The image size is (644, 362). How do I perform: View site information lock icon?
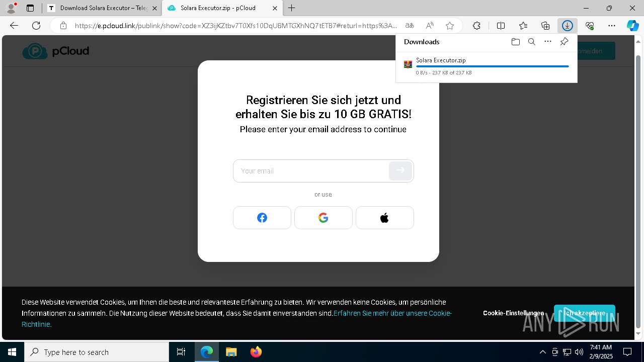click(63, 26)
